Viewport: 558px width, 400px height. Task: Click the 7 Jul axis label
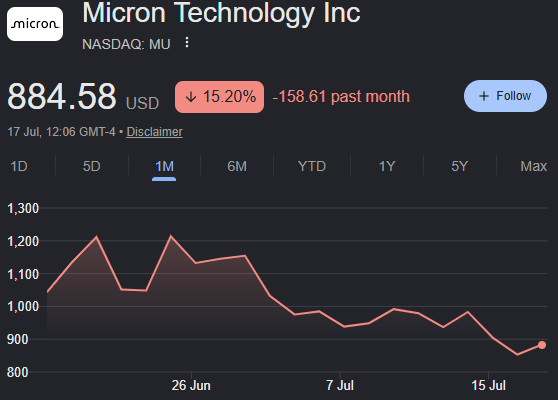(340, 385)
